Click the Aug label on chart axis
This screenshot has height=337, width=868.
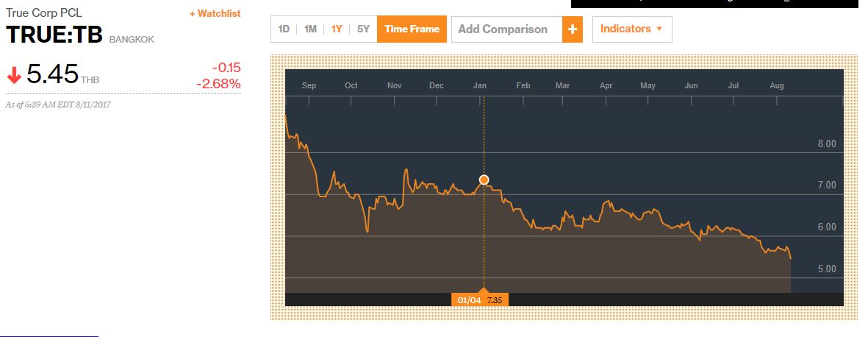pos(776,86)
